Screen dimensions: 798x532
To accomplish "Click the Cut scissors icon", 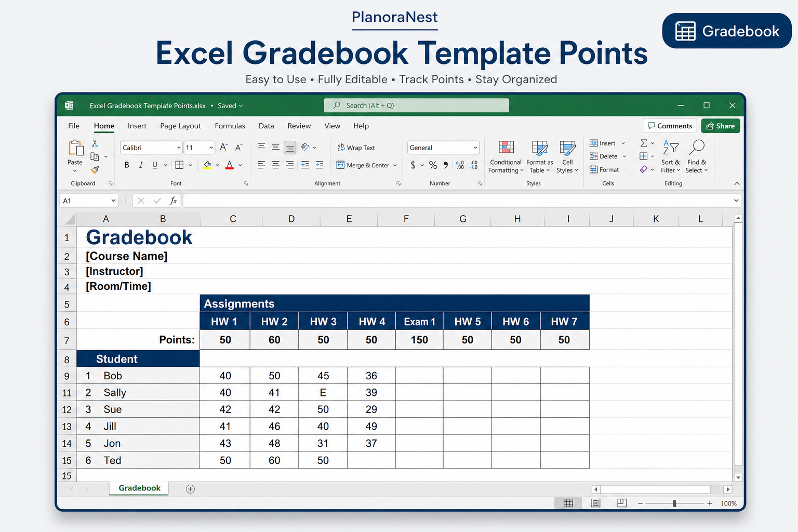I will click(95, 143).
